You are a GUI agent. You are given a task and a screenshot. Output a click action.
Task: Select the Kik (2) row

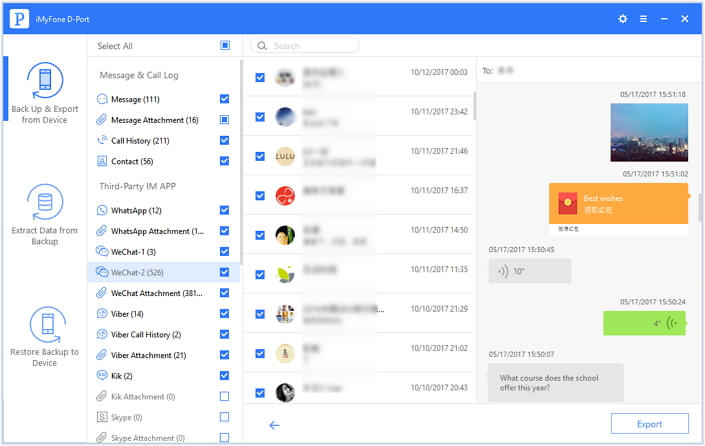coord(164,375)
